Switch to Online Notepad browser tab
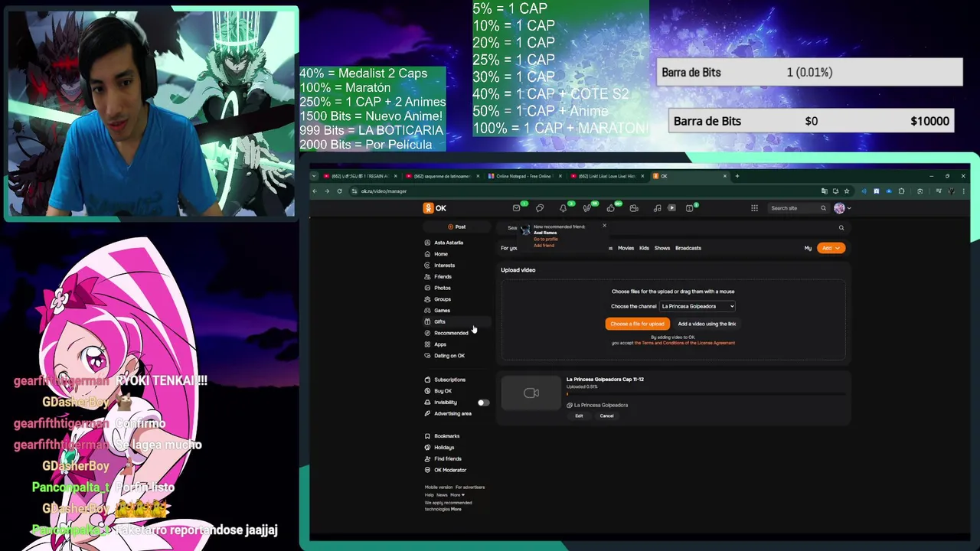The image size is (980, 551). [x=524, y=176]
